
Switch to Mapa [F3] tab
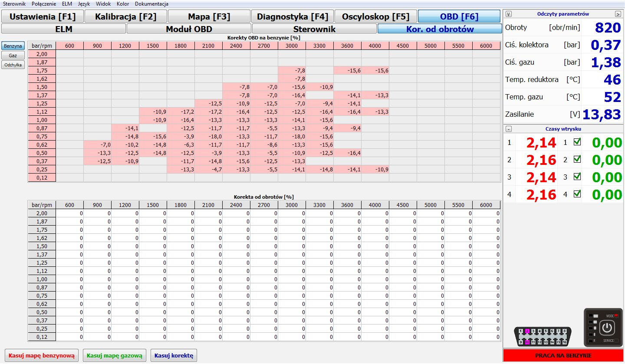209,17
